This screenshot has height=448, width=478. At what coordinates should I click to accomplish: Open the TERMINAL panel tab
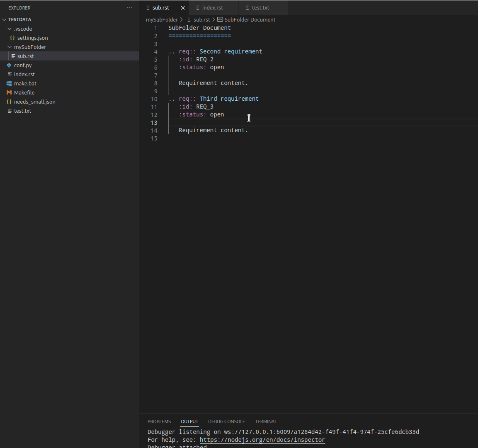(266, 421)
